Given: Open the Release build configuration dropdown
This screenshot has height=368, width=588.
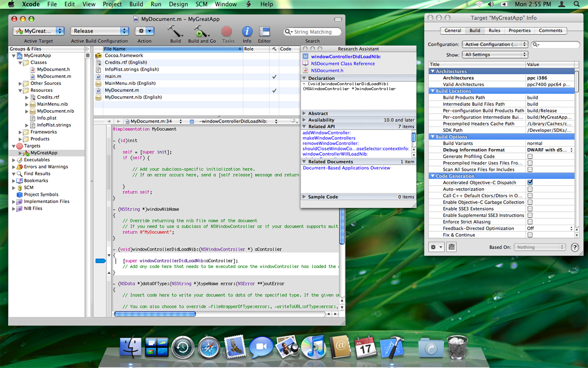Looking at the screenshot, I should pyautogui.click(x=99, y=31).
